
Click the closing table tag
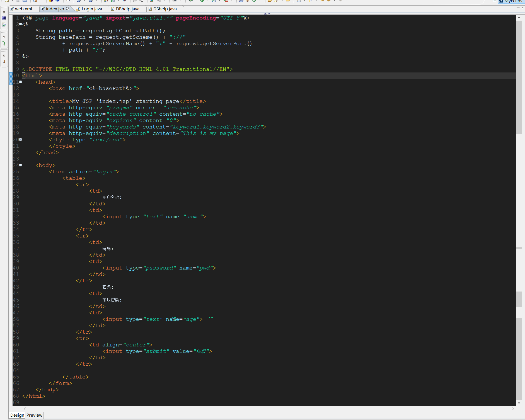pyautogui.click(x=76, y=377)
